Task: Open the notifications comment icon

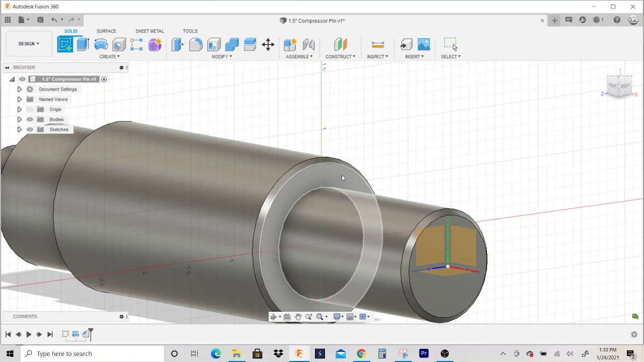Action: click(569, 20)
